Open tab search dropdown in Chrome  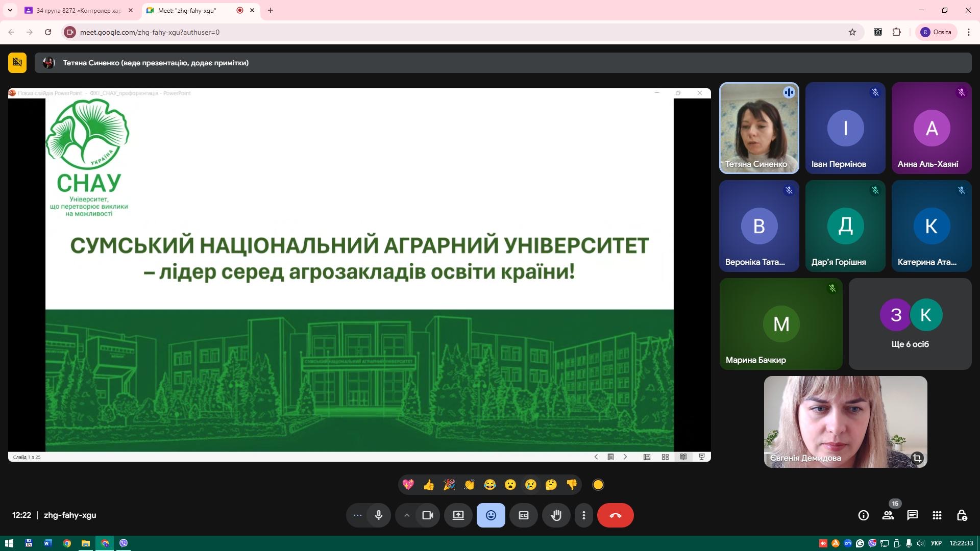pos(10,10)
